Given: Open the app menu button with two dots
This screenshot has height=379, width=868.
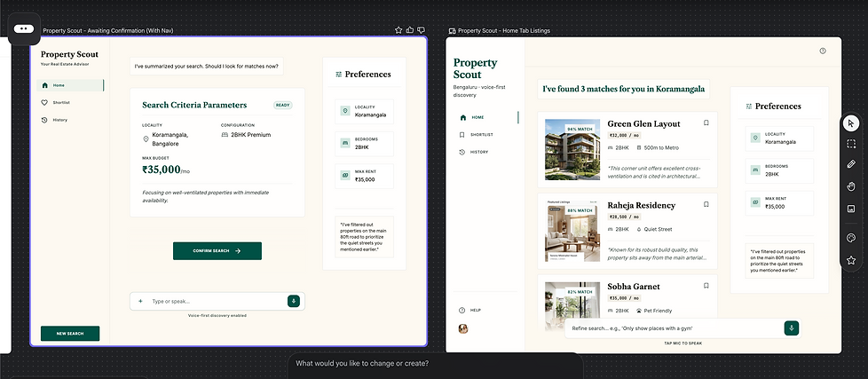Looking at the screenshot, I should click(x=24, y=28).
